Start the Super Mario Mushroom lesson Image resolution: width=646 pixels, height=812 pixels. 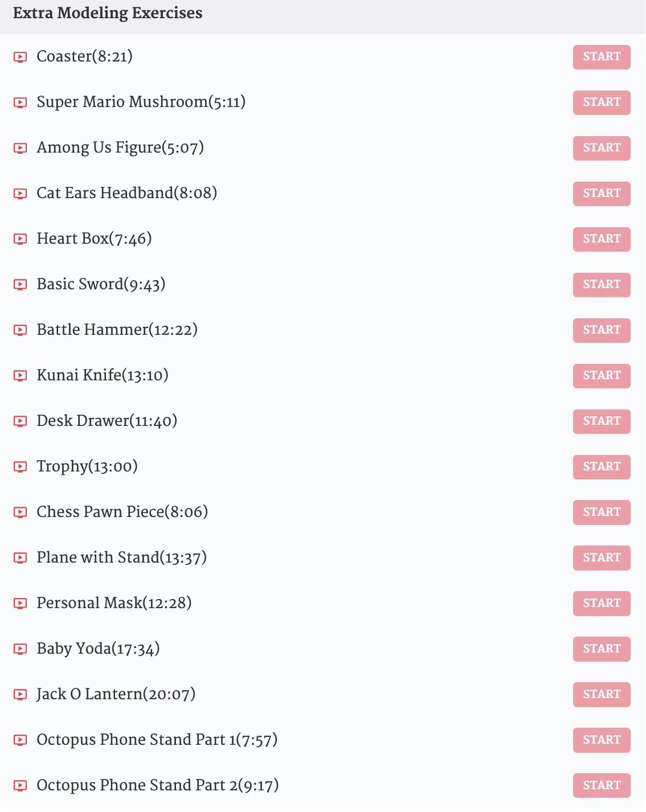[602, 102]
